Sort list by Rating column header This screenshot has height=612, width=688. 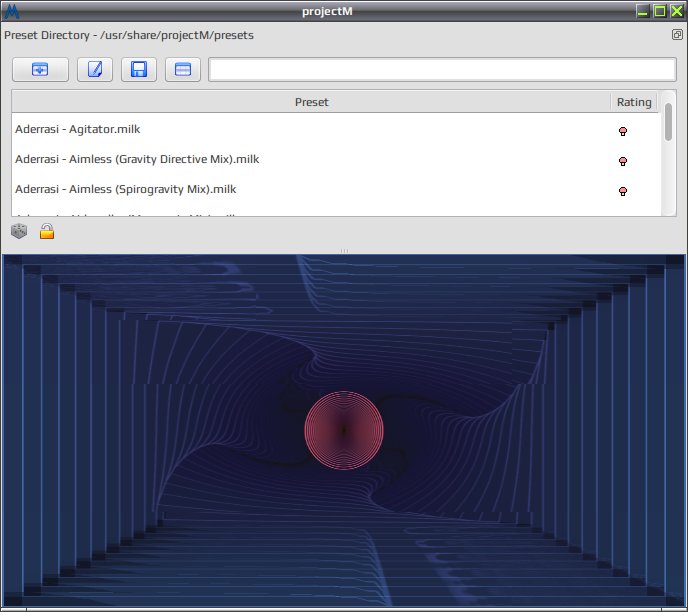click(x=634, y=102)
